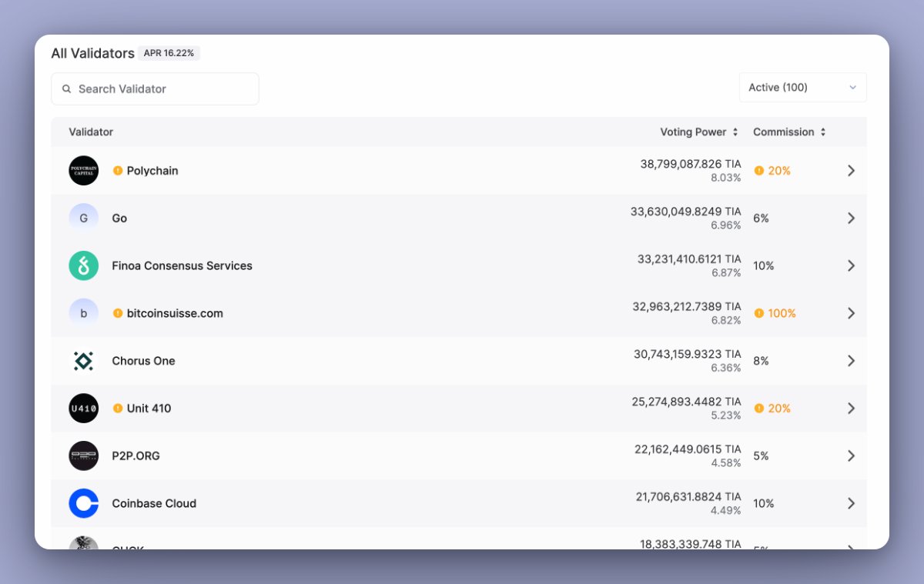Click warning icon next to Unit 410 20% commission
This screenshot has width=924, height=584.
pyautogui.click(x=759, y=409)
